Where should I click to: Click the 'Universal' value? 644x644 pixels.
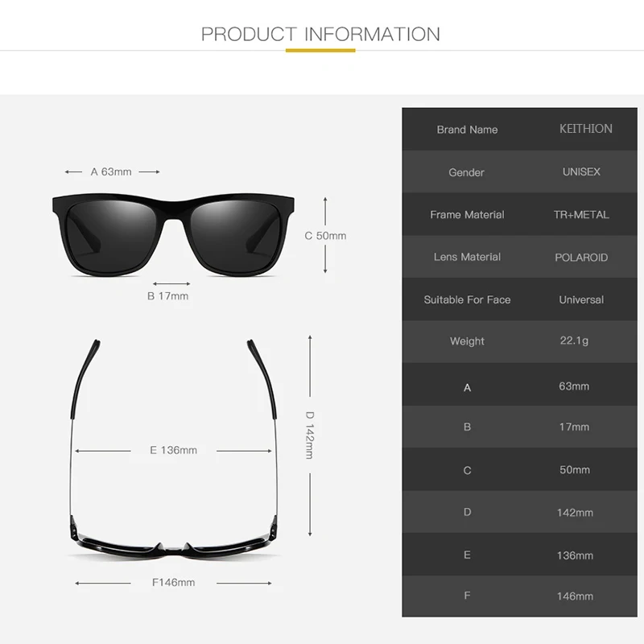pos(581,299)
